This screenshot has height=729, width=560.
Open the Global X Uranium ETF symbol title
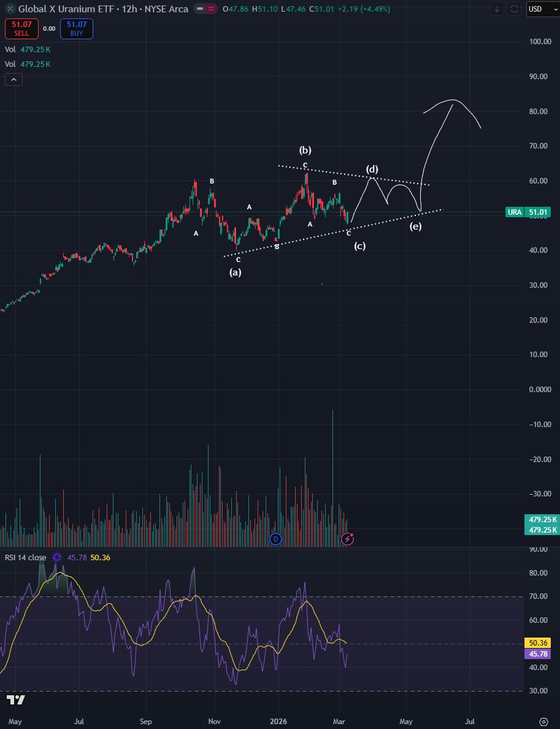click(103, 9)
